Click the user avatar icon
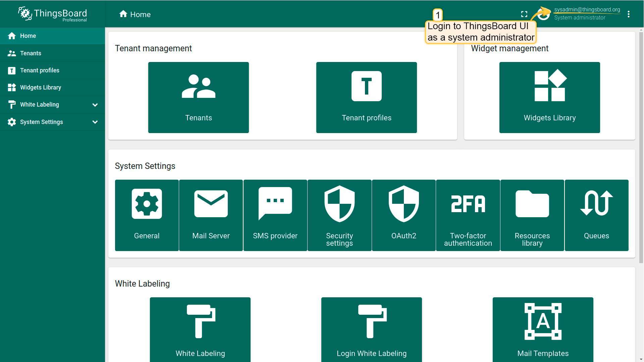Viewport: 644px width, 362px height. [544, 14]
